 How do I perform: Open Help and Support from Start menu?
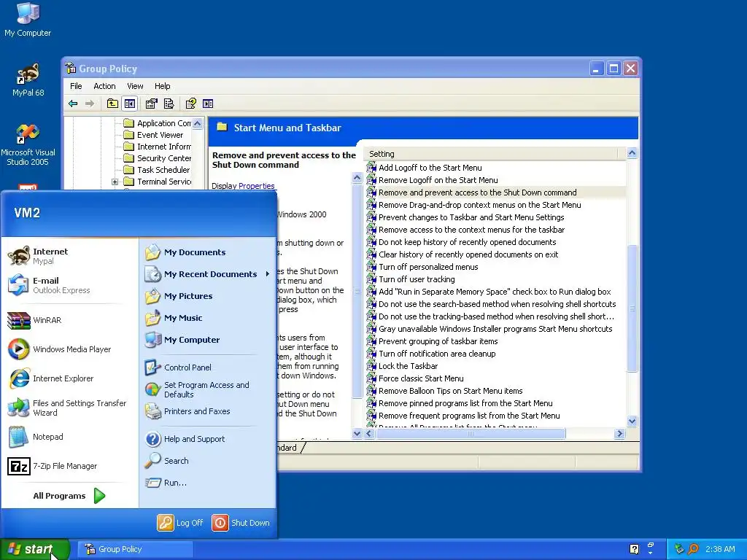click(185, 438)
